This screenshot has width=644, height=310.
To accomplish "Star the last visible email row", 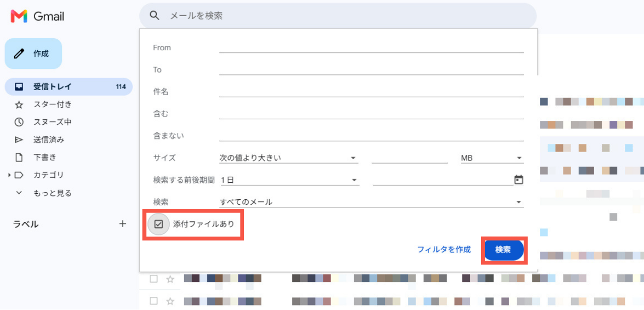I will [x=170, y=301].
